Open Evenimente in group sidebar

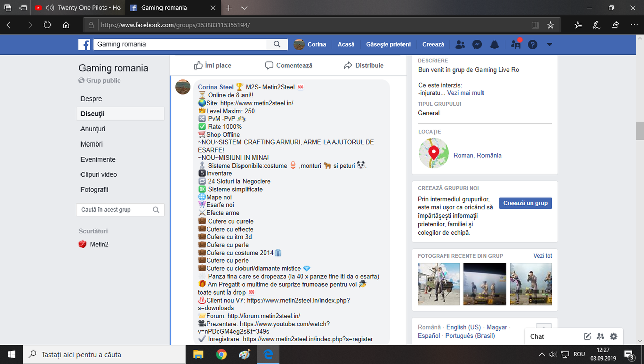point(98,159)
